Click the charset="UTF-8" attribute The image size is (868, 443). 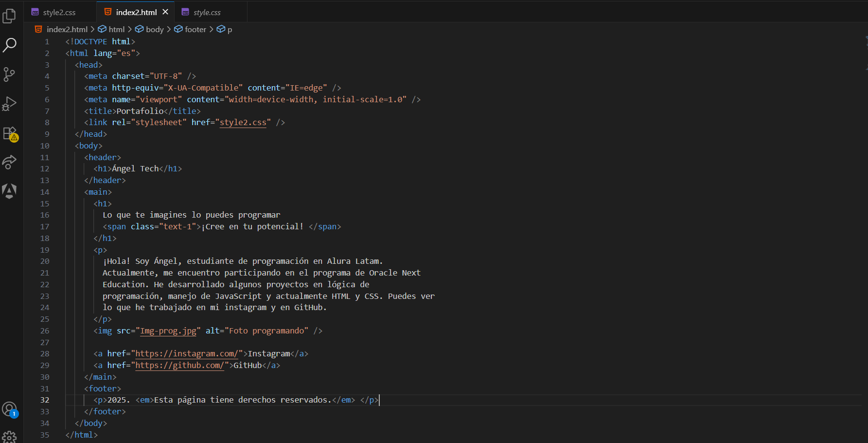pos(147,76)
